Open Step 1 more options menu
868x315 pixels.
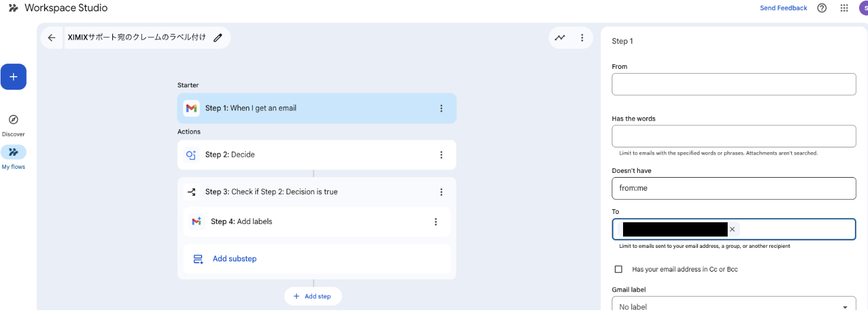tap(441, 108)
